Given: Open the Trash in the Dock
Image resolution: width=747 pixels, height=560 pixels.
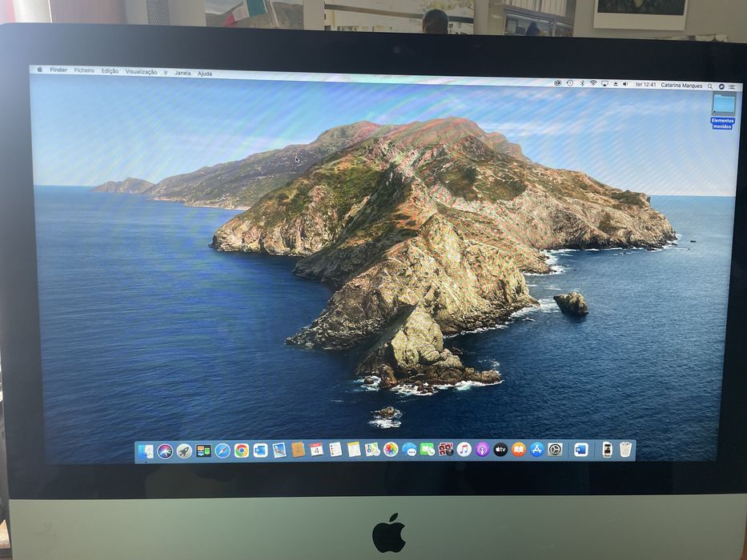Looking at the screenshot, I should tap(625, 450).
